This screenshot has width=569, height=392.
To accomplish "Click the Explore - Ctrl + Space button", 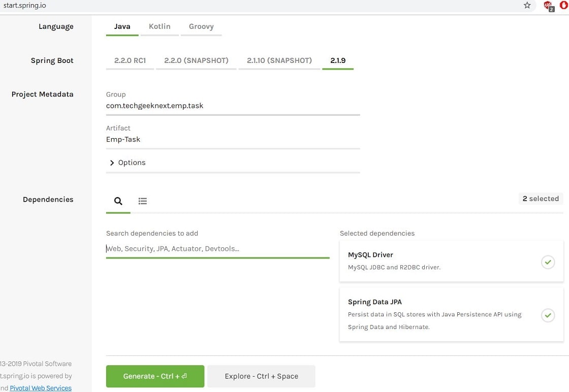I will pyautogui.click(x=261, y=376).
